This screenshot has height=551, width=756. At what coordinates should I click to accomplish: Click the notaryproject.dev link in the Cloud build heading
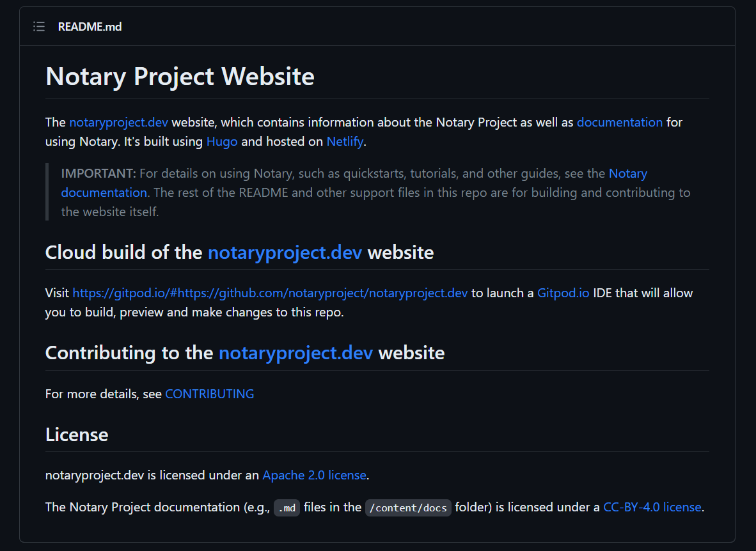[x=285, y=252]
